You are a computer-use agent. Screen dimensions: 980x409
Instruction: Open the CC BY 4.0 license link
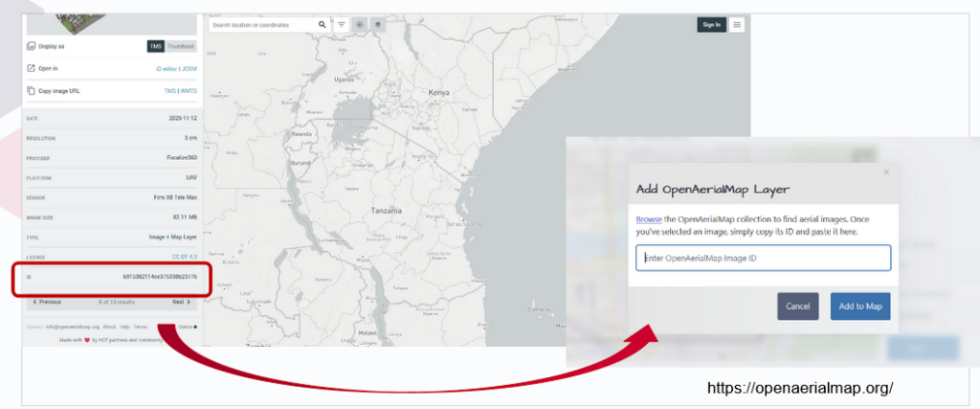click(x=184, y=257)
